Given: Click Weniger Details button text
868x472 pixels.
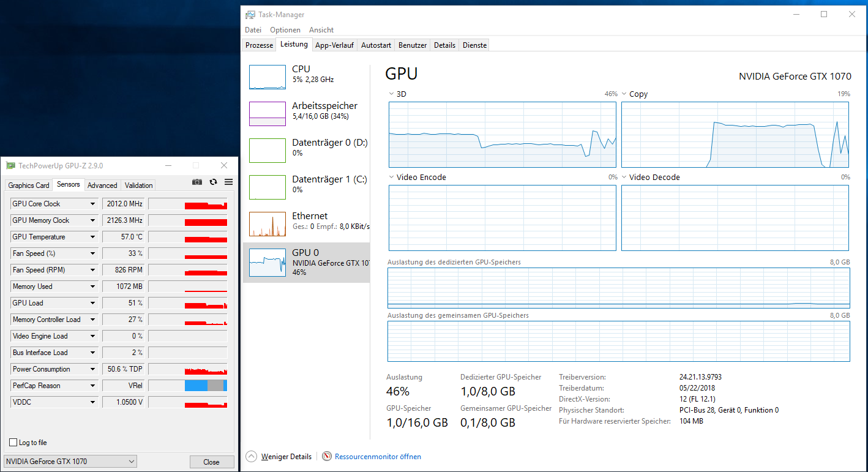Looking at the screenshot, I should pyautogui.click(x=286, y=457).
